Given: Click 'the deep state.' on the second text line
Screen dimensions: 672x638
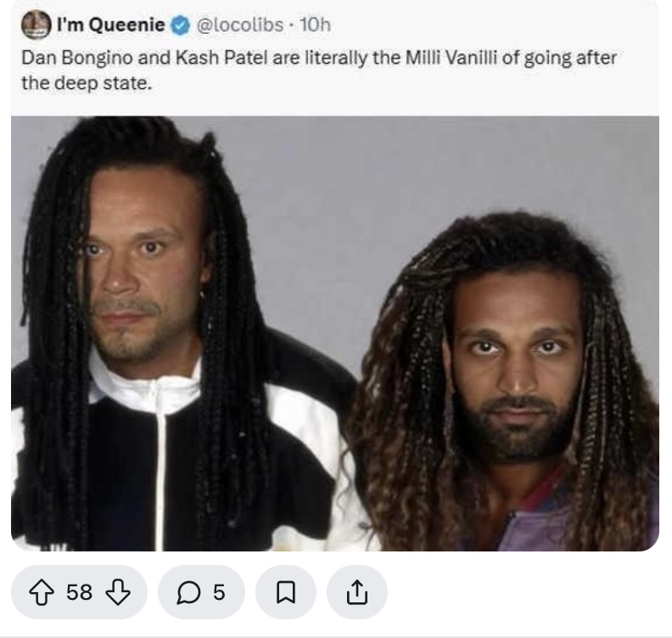Looking at the screenshot, I should pos(87,83).
